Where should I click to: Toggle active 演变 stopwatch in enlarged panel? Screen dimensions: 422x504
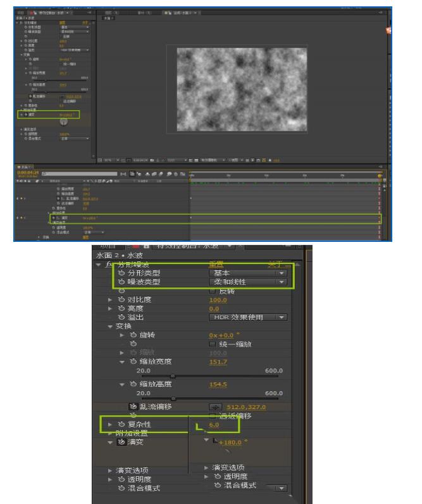point(121,443)
